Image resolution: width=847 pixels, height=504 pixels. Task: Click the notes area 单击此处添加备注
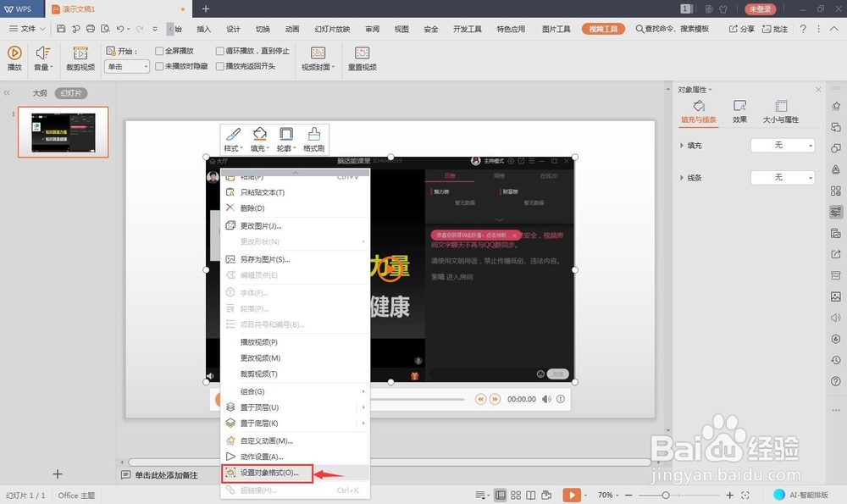coord(166,475)
